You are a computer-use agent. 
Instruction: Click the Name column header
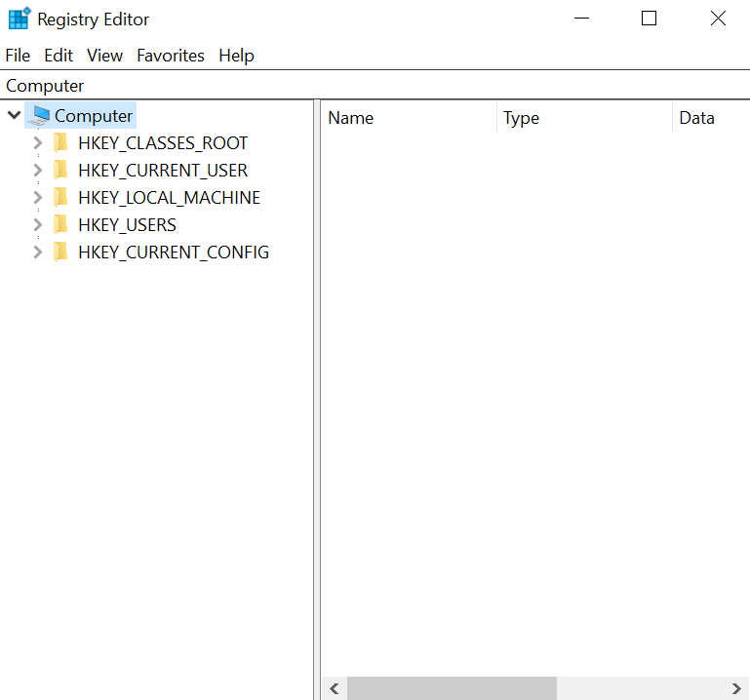coord(409,118)
